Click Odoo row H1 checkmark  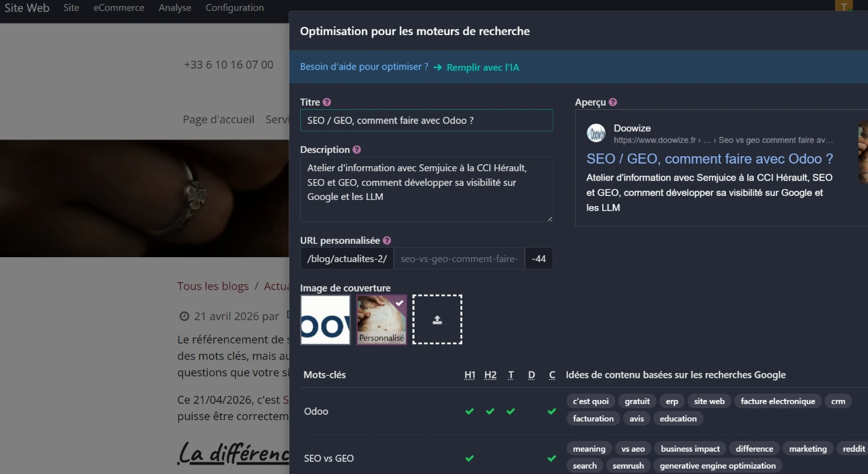coord(470,411)
